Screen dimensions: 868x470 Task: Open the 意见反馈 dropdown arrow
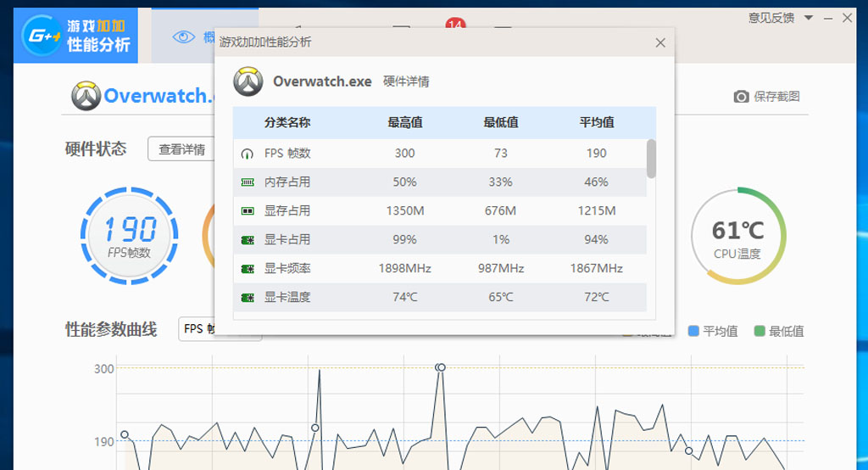(x=808, y=18)
